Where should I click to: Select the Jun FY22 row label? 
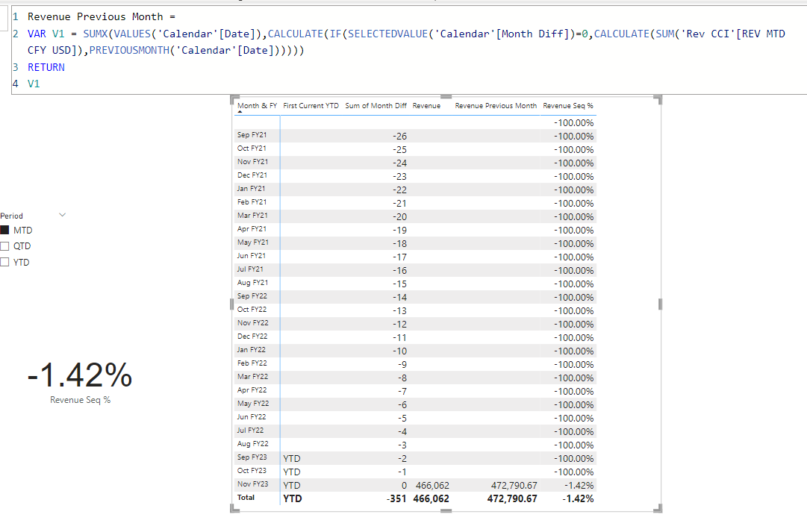click(x=251, y=416)
